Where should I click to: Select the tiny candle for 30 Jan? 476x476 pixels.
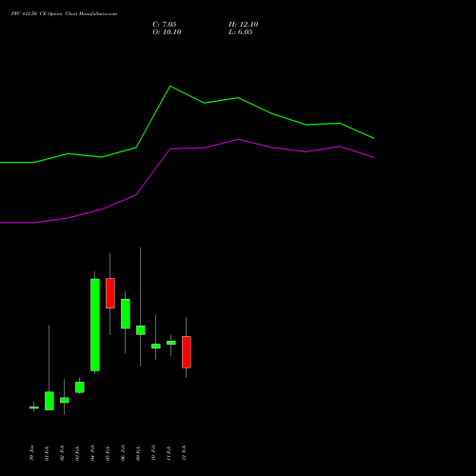point(34,407)
